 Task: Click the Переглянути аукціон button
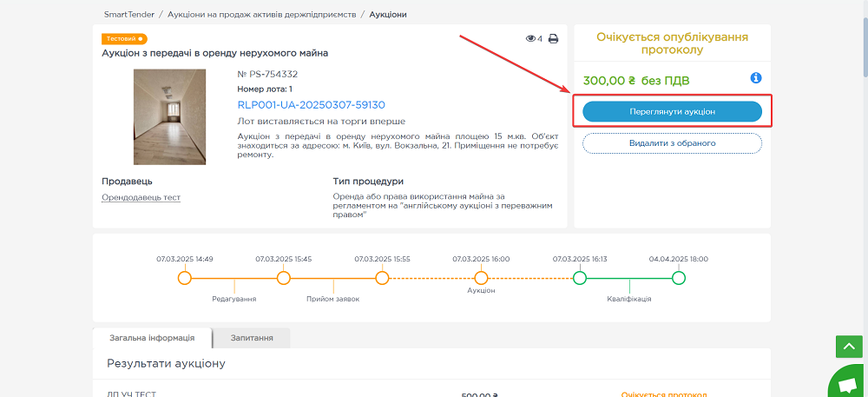tap(672, 112)
